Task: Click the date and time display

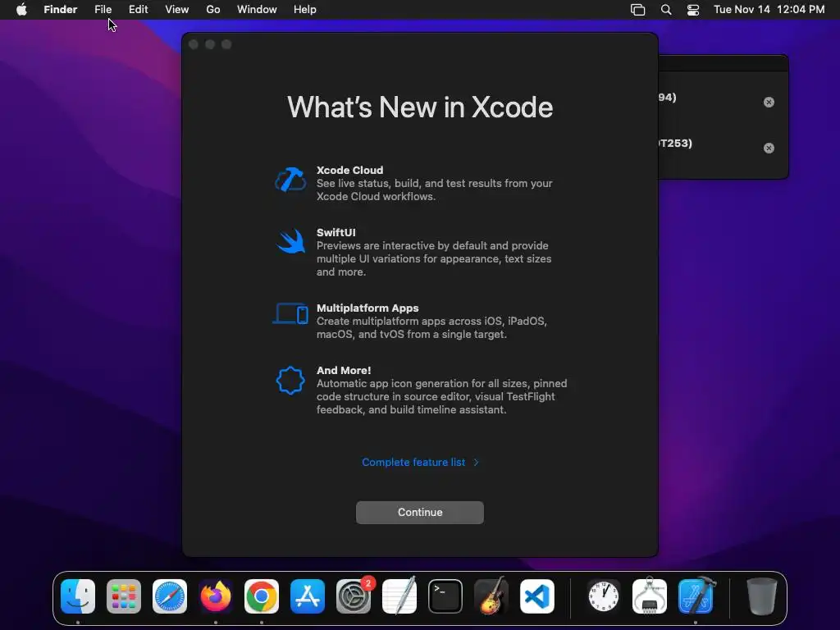Action: (x=769, y=10)
